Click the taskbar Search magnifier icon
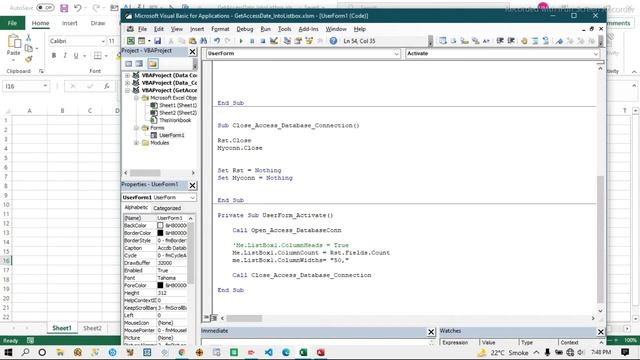Screen dimensions: 640x360 pyautogui.click(x=25, y=352)
